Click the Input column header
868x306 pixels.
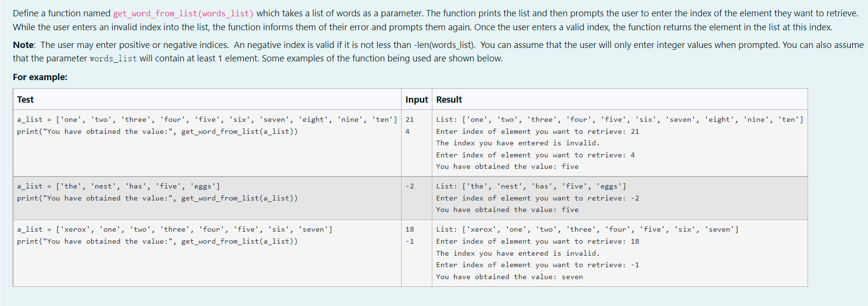point(416,100)
